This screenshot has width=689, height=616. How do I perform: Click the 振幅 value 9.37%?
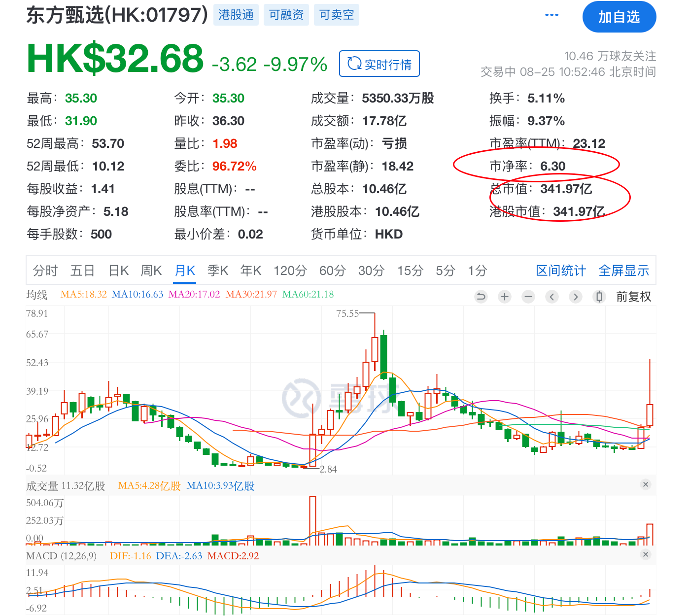pos(546,121)
